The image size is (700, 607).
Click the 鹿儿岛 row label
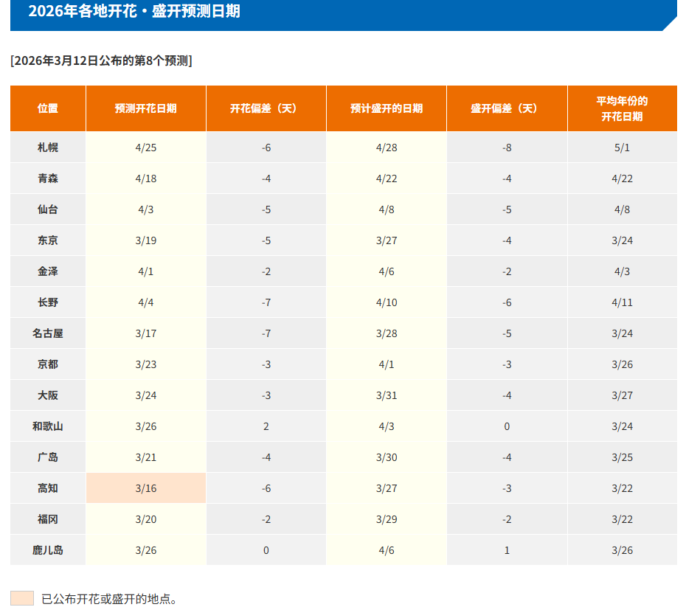[x=48, y=550]
